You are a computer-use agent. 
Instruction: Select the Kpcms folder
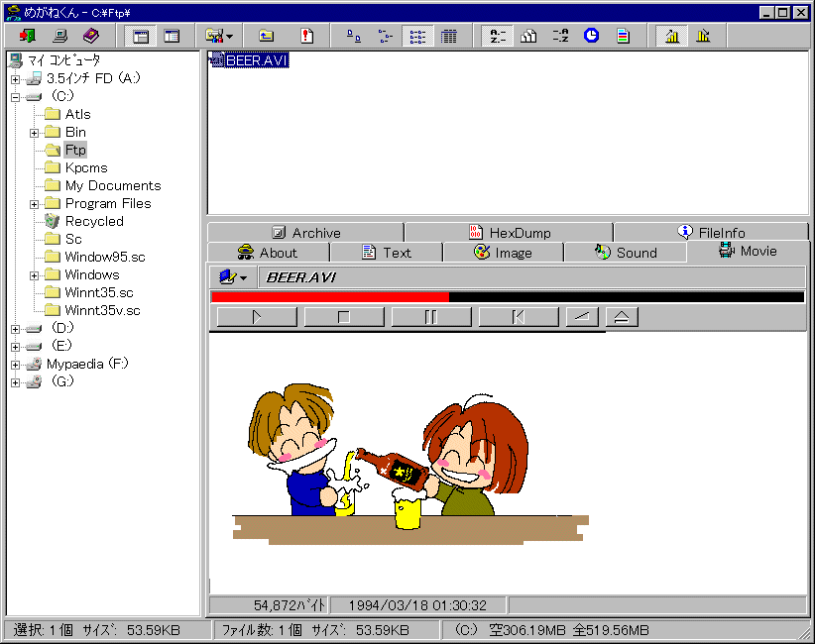pos(76,167)
